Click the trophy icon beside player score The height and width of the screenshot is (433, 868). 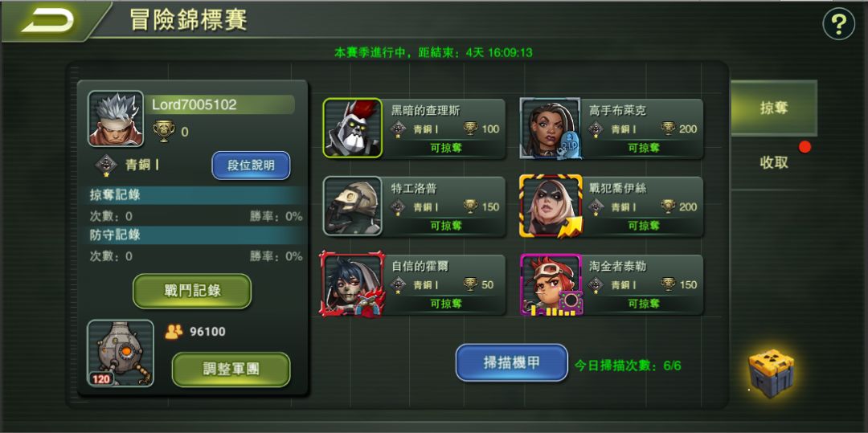164,132
